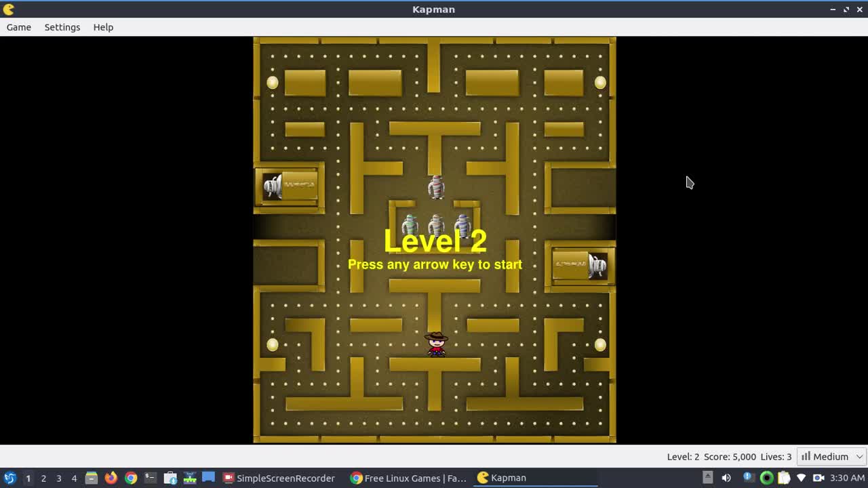
Task: Click the top-right energizer pellet
Action: pos(600,83)
